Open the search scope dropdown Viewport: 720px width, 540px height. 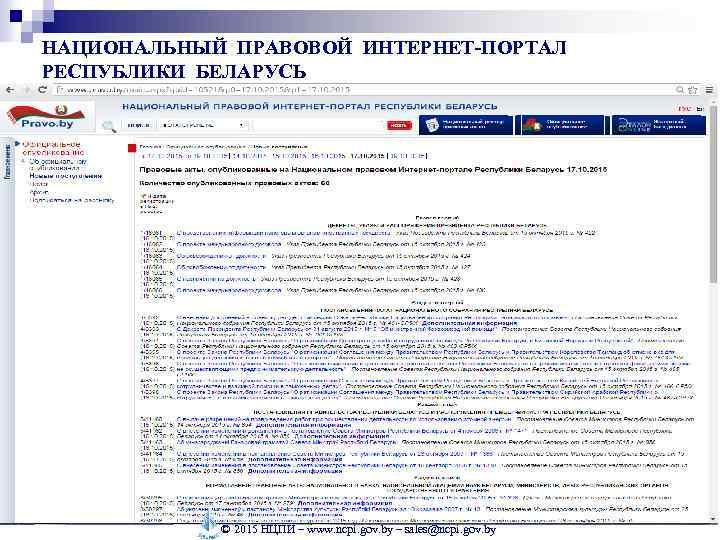coord(202,125)
